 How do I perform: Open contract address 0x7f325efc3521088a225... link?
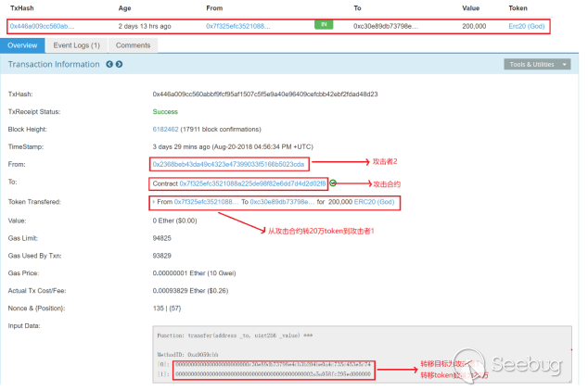(x=253, y=183)
